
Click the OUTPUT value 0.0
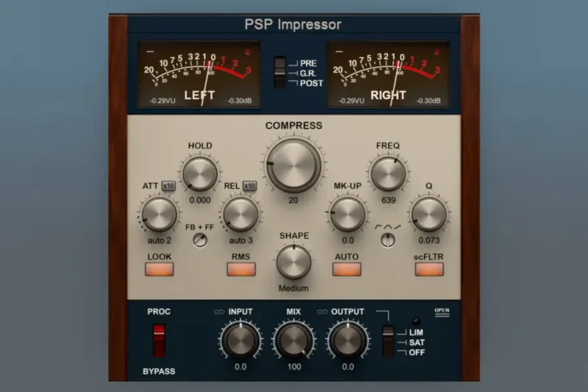pyautogui.click(x=348, y=367)
